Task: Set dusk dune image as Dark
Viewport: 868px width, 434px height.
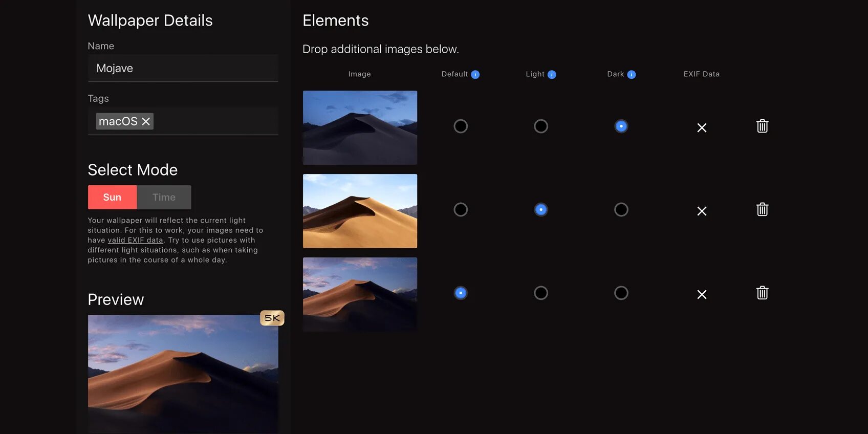Action: click(x=621, y=293)
